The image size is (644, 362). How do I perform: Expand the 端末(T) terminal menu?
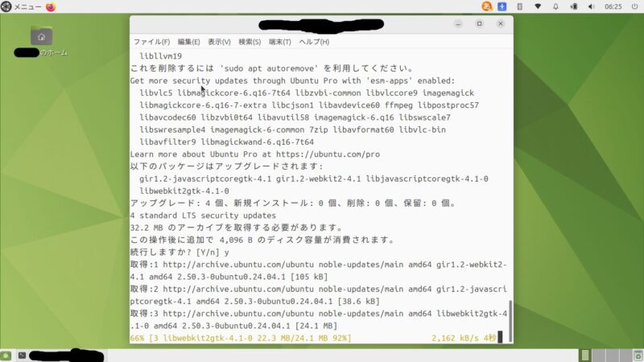click(280, 42)
